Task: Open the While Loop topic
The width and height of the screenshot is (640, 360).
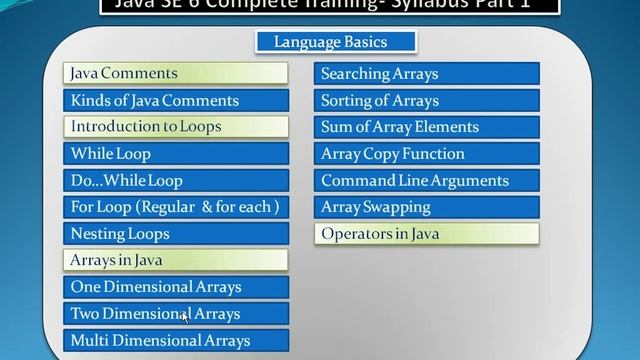Action: (x=176, y=153)
